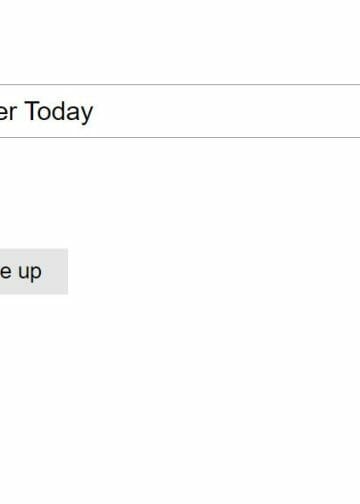Viewport: 360px width, 504px height.
Task: Click inside the bordered single-line text box
Action: (180, 111)
